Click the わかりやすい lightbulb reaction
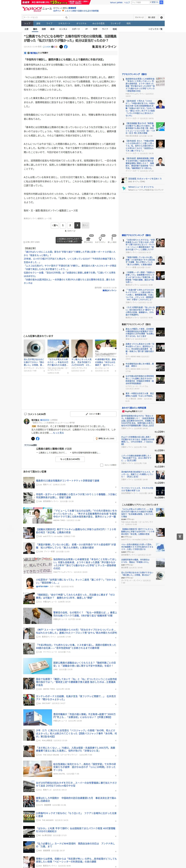Screen dimensions: 186x868 click(x=100, y=240)
